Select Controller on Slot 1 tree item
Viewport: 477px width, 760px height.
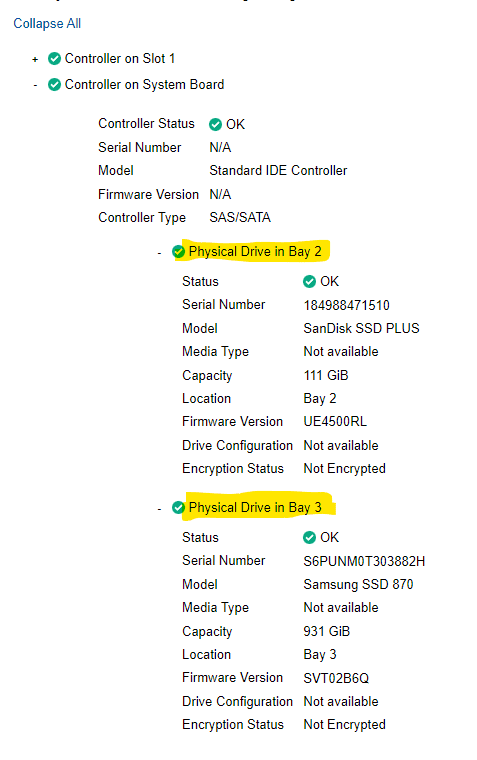coord(120,59)
